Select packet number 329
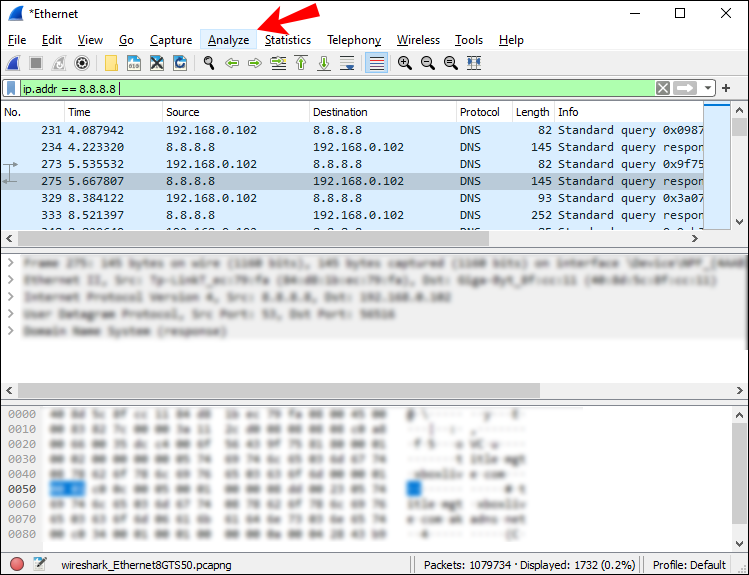 [352, 198]
